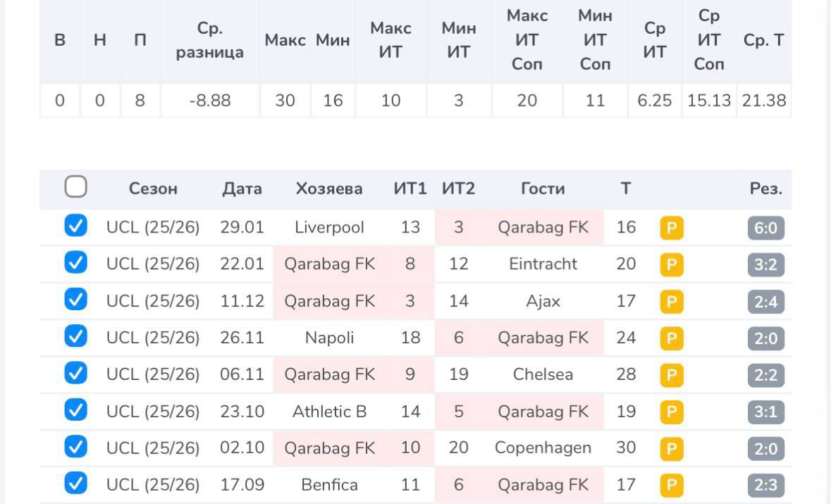Uncheck the 06.11 Chelsea match checkbox
Viewport: 831px width, 504px height.
pyautogui.click(x=75, y=373)
